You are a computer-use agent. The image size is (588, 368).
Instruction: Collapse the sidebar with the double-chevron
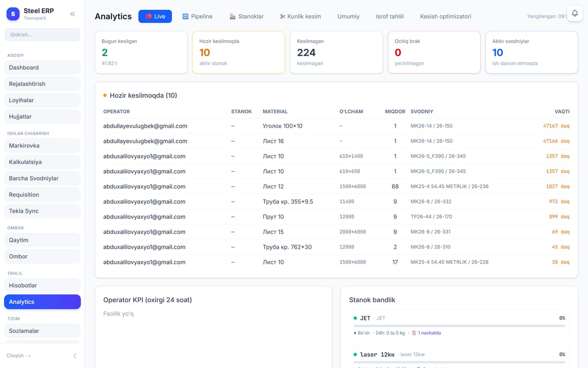tap(73, 14)
